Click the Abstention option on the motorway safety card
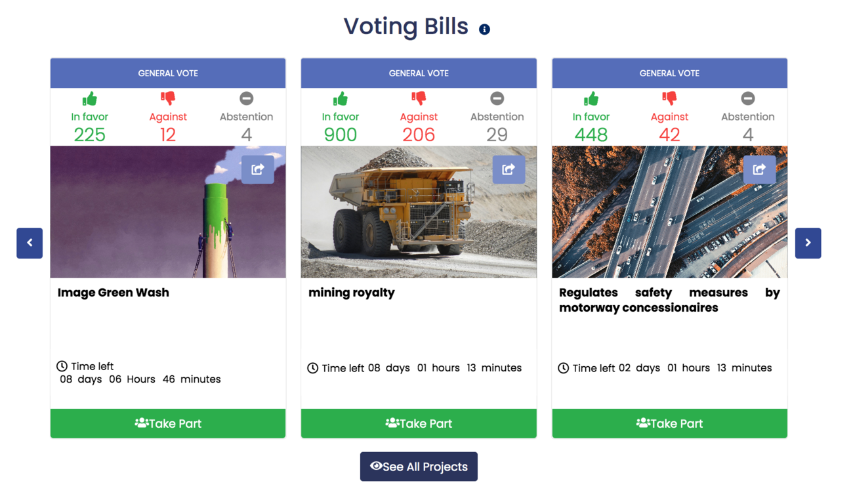 [748, 98]
